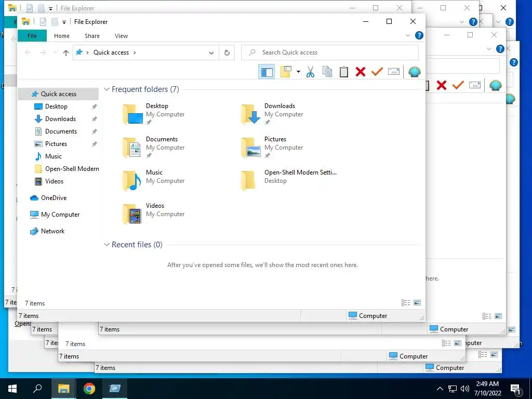The width and height of the screenshot is (532, 399).
Task: Collapse the Recent files group
Action: (107, 245)
